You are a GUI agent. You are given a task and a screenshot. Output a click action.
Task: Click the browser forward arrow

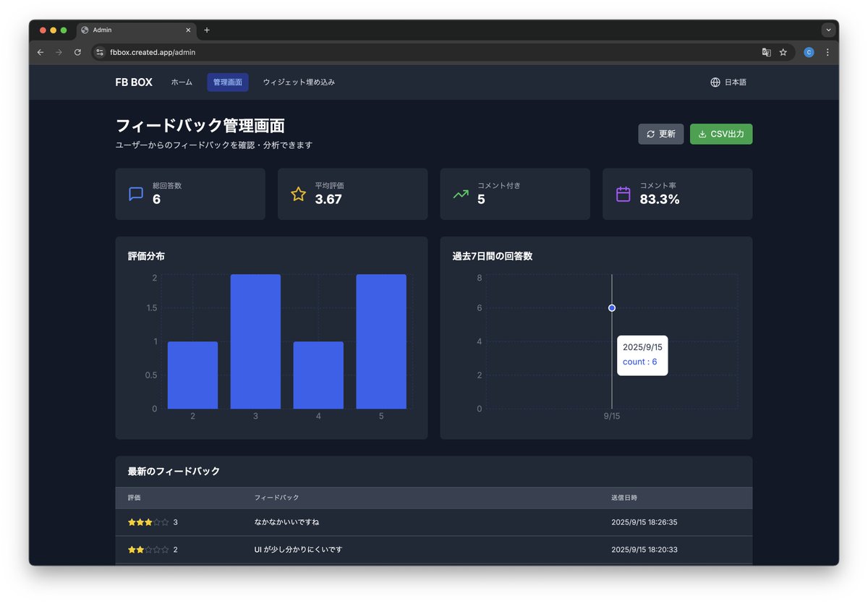tap(59, 52)
